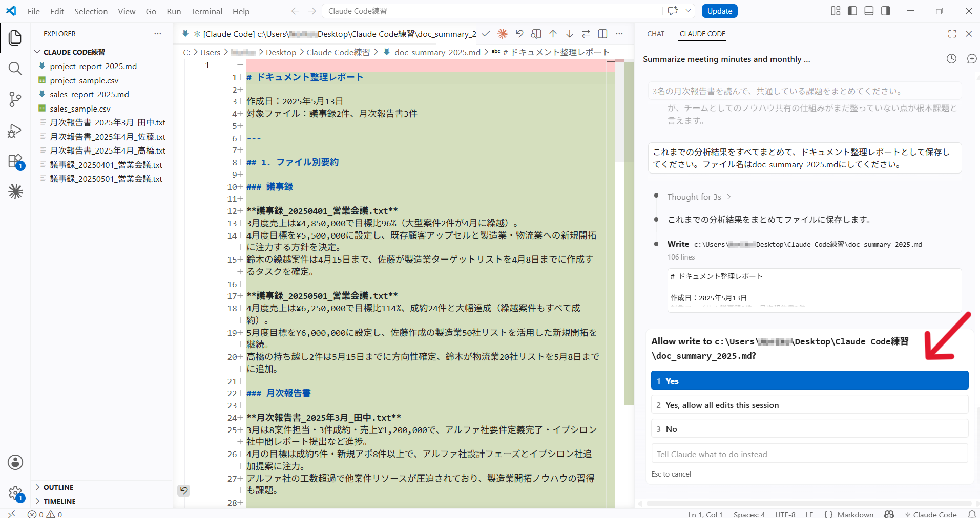The image size is (980, 518).
Task: Toggle the secondary side bar layout button
Action: click(x=886, y=11)
